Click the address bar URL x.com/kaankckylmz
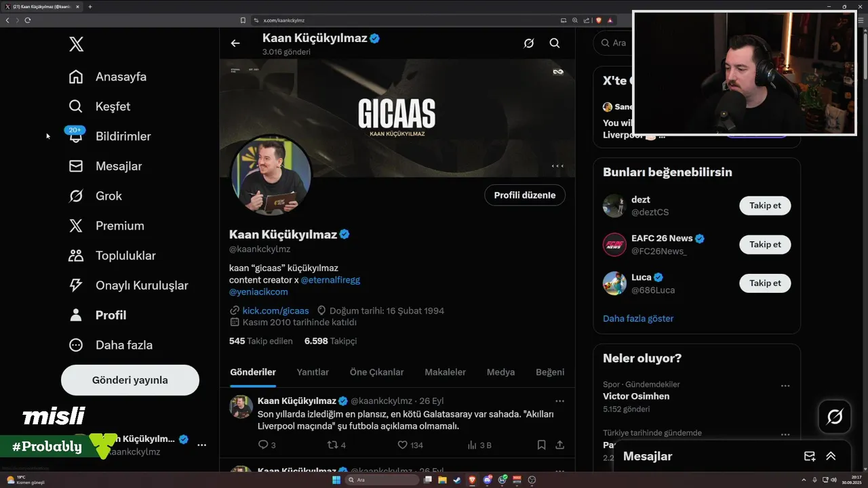This screenshot has width=868, height=488. point(283,20)
